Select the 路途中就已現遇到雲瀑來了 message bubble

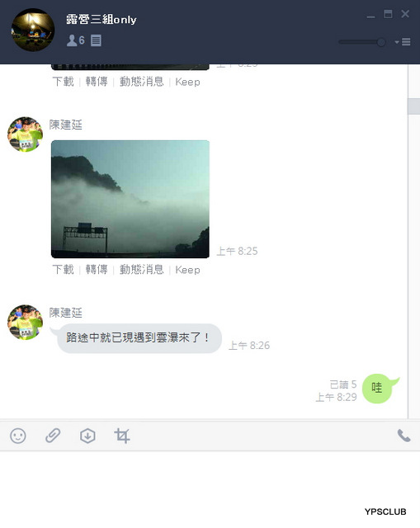[139, 338]
